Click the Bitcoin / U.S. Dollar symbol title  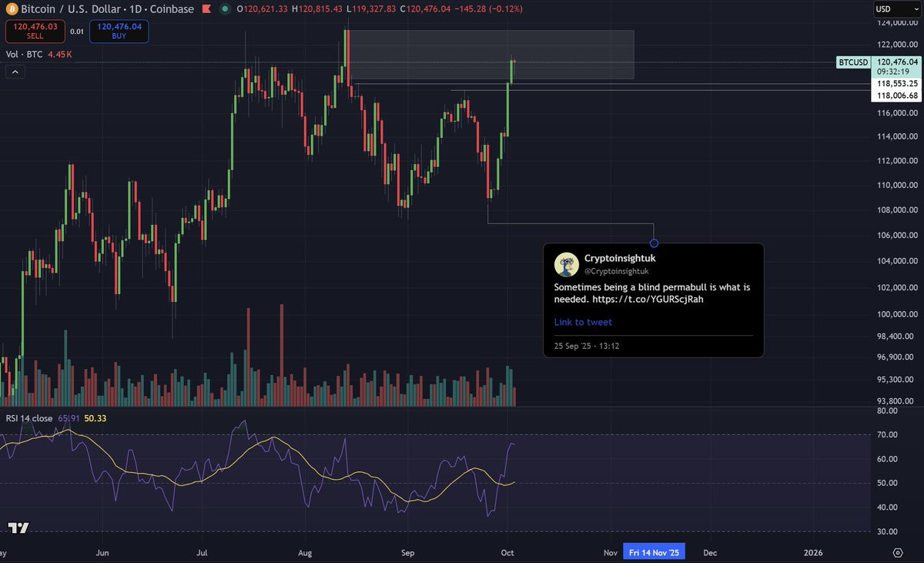coord(69,9)
